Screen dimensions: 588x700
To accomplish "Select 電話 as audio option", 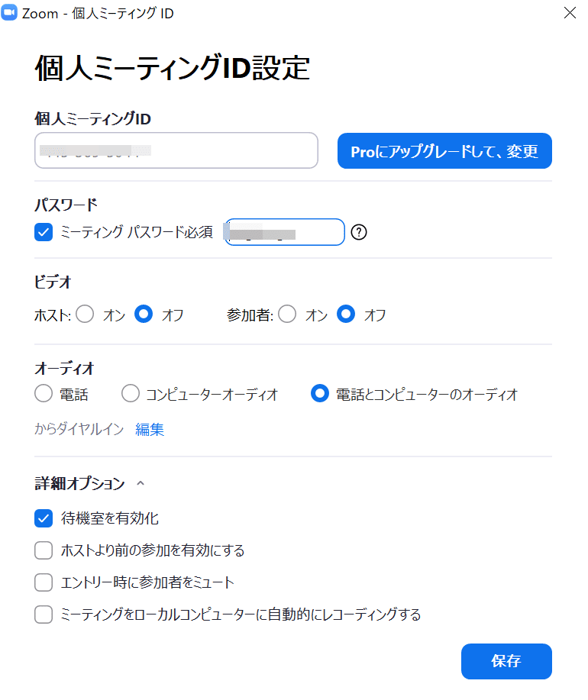I will click(x=44, y=394).
